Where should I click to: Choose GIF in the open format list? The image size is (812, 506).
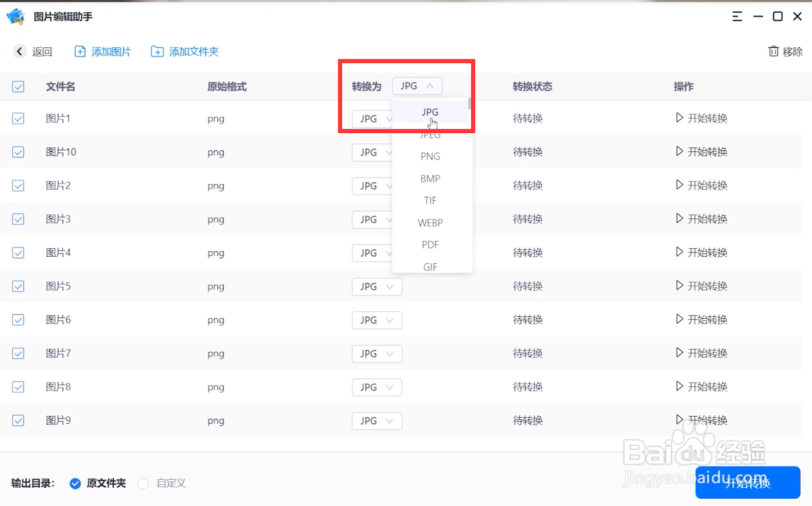tap(430, 266)
